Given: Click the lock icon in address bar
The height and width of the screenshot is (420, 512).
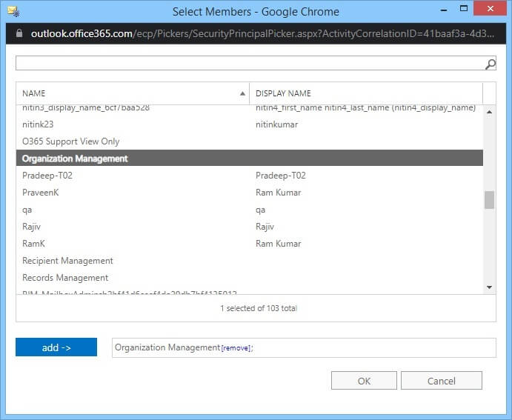Looking at the screenshot, I should click(19, 33).
